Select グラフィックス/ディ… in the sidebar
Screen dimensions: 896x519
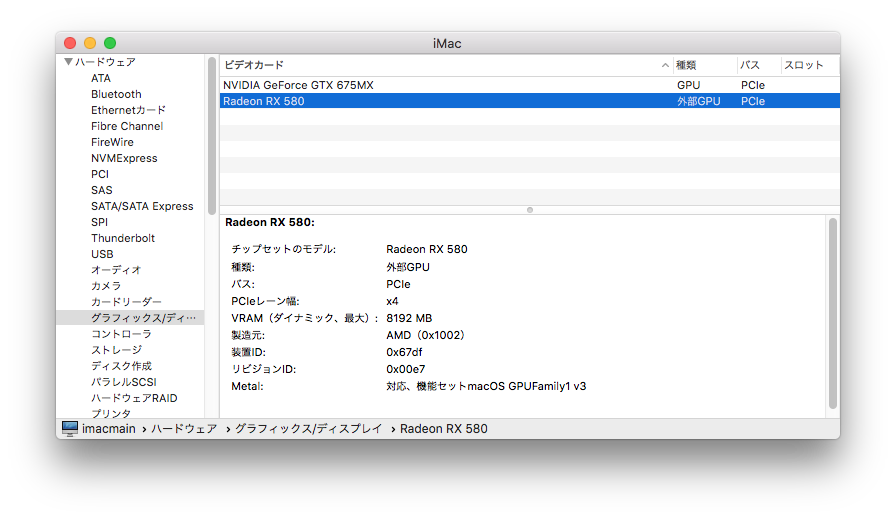143,318
